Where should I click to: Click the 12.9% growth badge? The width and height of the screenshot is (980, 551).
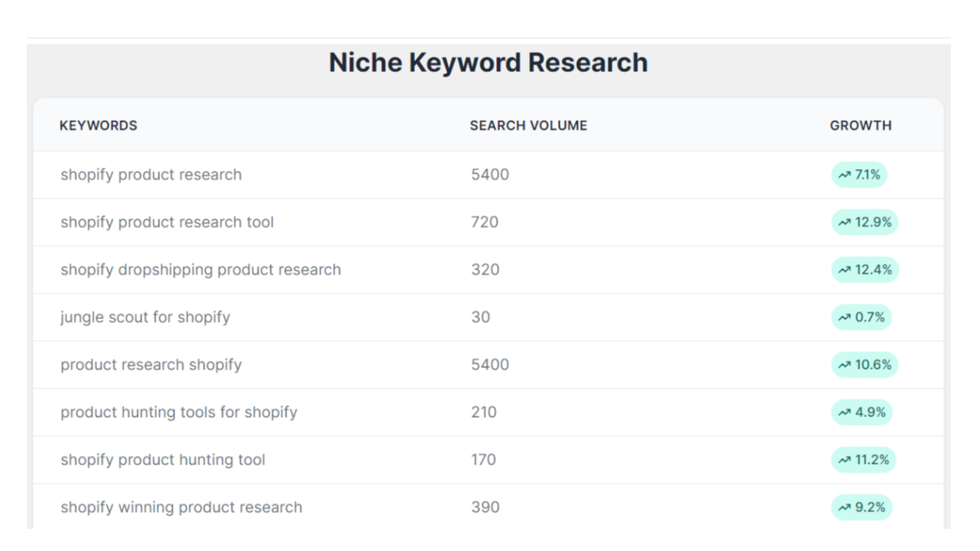[x=865, y=222]
